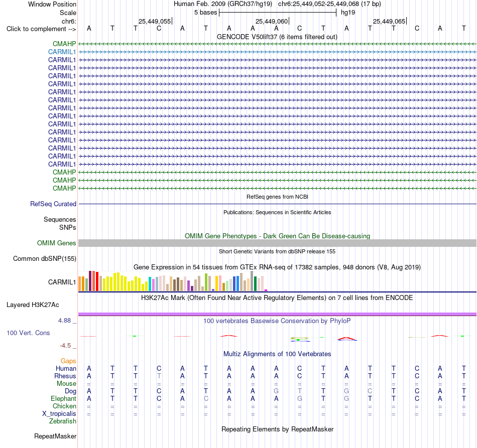Click the Layered H3K27Ac track label
Screen dimensions: 477x448
click(33, 305)
